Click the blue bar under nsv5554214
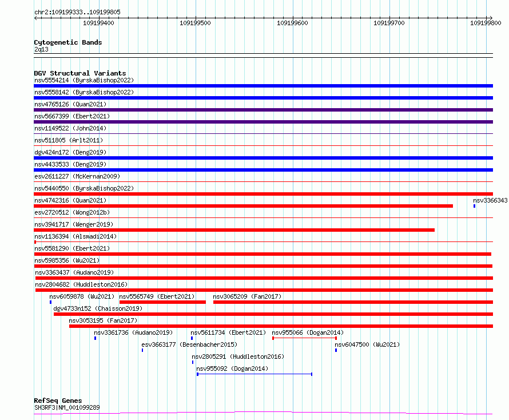Image resolution: width=509 pixels, height=420 pixels. (263, 86)
